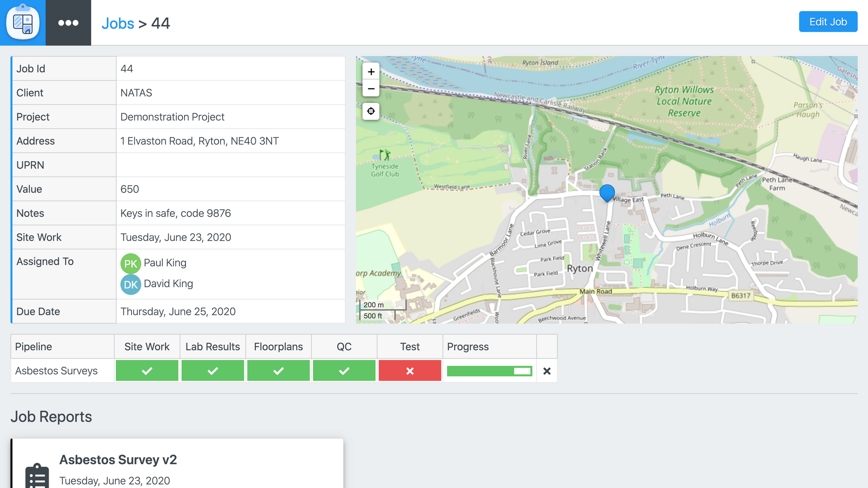Click the Edit Job button
The image size is (868, 488).
point(828,21)
